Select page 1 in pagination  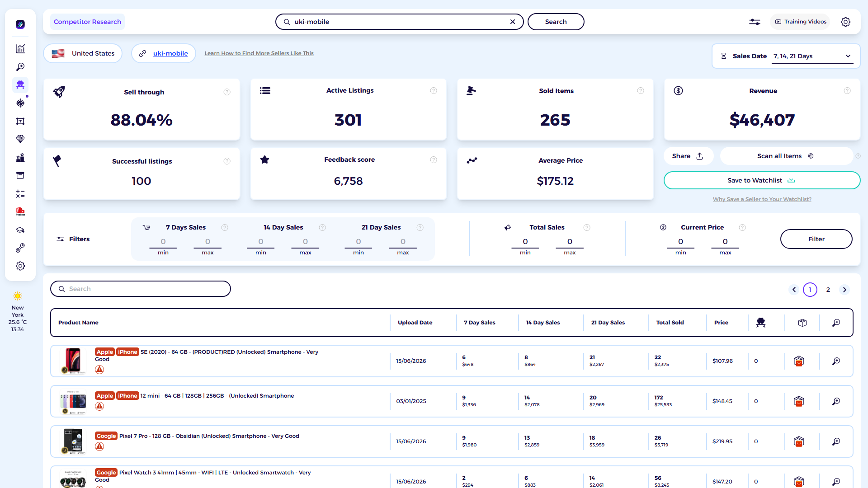[x=810, y=290]
